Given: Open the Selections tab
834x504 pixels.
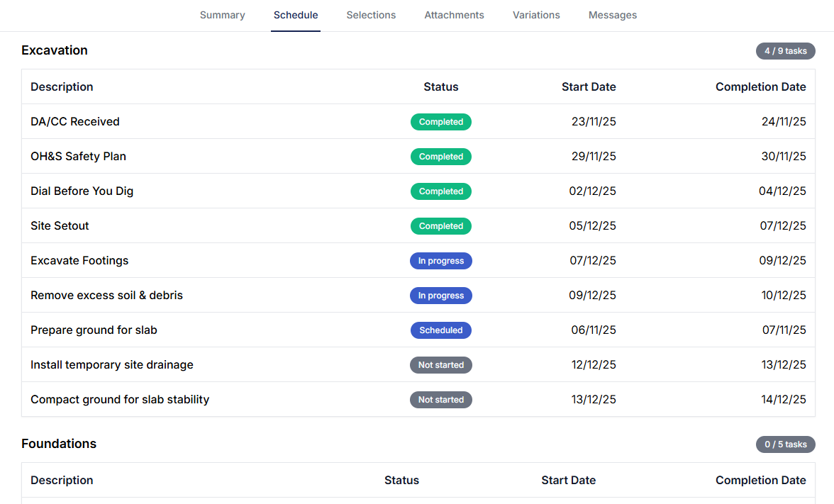Looking at the screenshot, I should [x=371, y=15].
